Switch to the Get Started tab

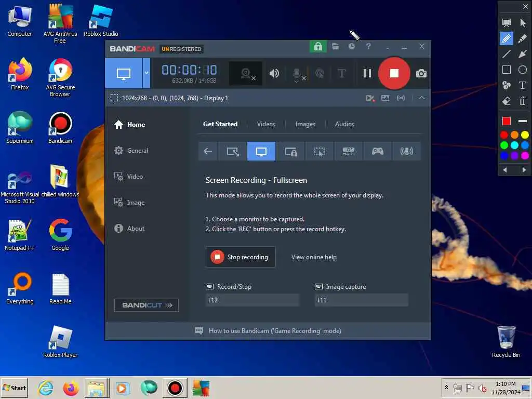point(220,124)
